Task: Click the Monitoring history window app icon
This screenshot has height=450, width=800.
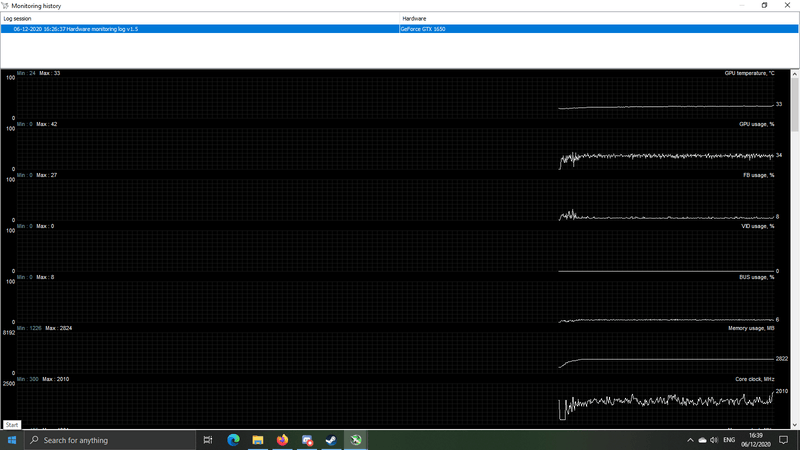Action: (x=5, y=6)
